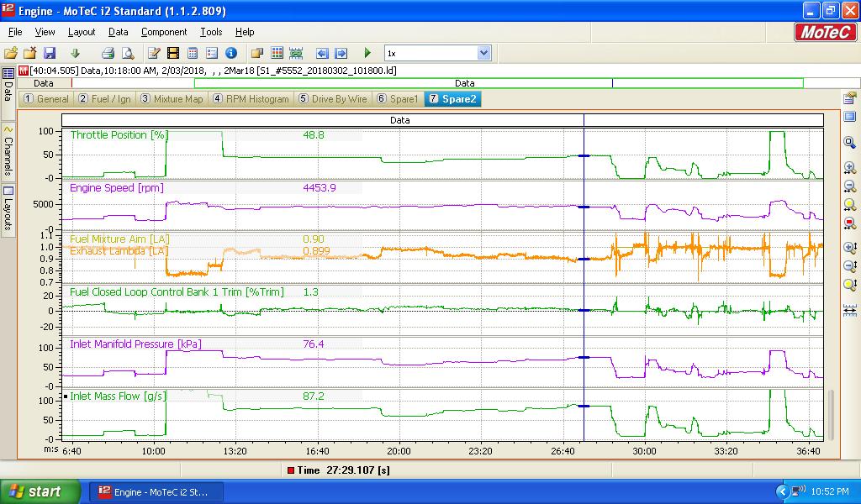Click the Inlet Manifold Pressure [kPa] label

[135, 344]
